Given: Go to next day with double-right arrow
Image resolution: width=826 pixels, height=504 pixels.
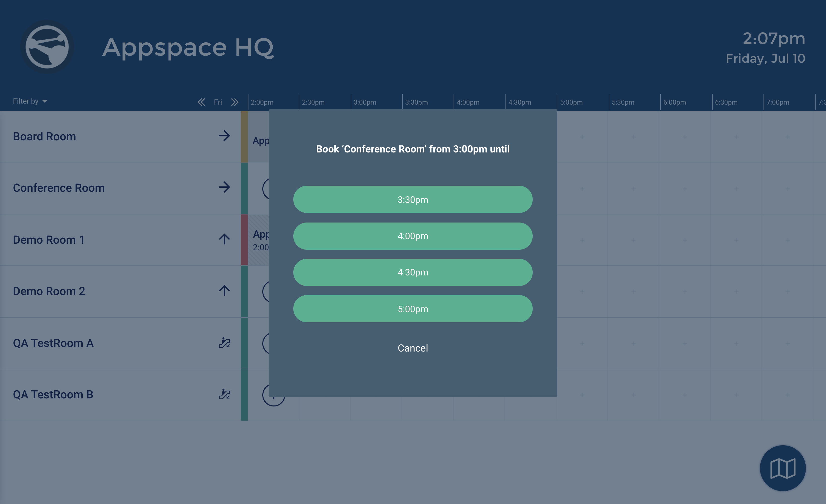Looking at the screenshot, I should (x=235, y=102).
